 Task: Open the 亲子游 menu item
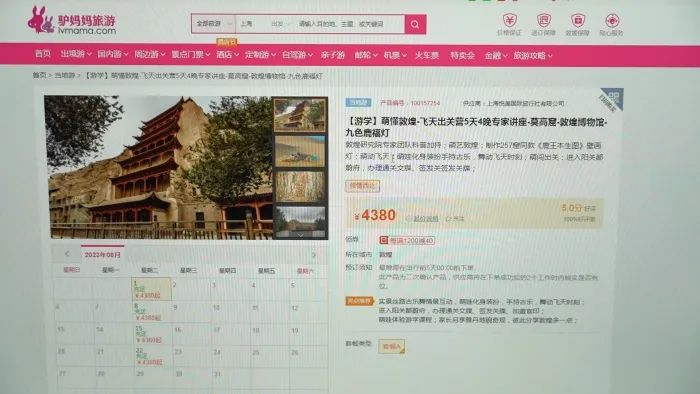tap(333, 55)
